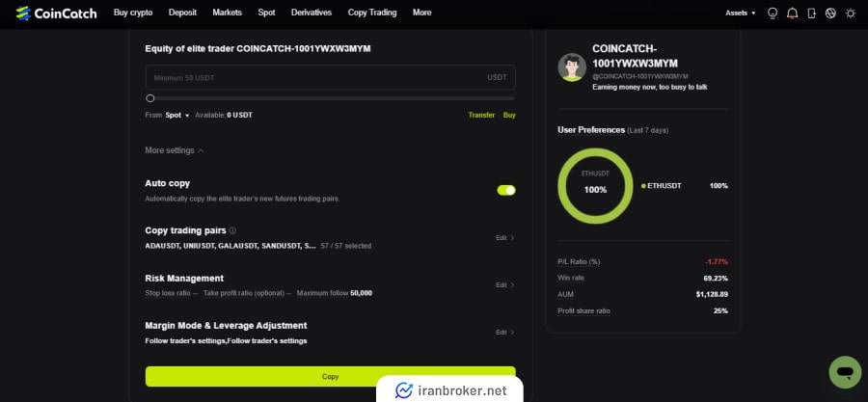Click the Transfer link
Image resolution: width=868 pixels, height=402 pixels.
481,115
